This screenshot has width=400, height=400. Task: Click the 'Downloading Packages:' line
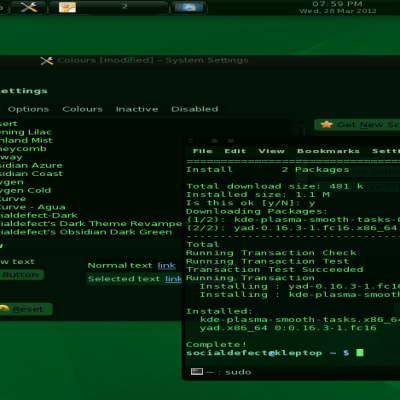pyautogui.click(x=257, y=211)
